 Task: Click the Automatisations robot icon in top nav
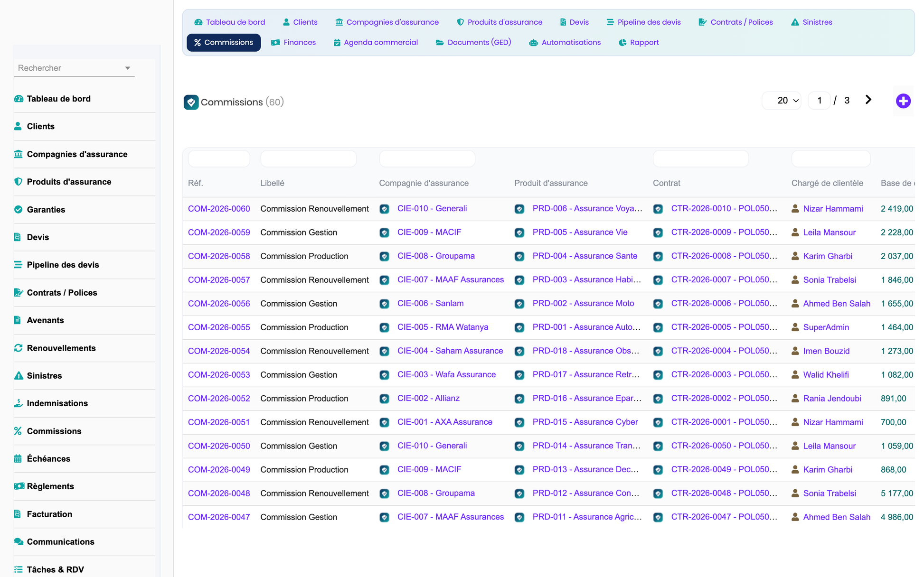534,43
